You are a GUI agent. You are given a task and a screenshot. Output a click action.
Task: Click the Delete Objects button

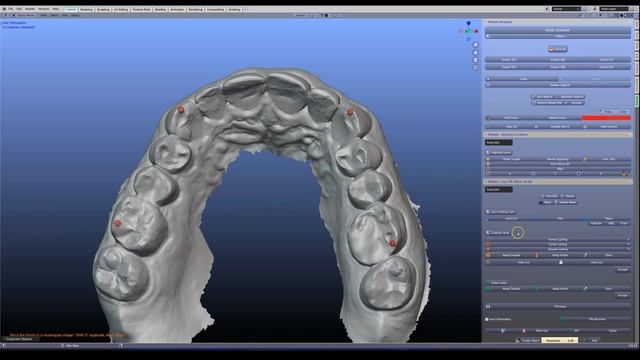tap(558, 85)
